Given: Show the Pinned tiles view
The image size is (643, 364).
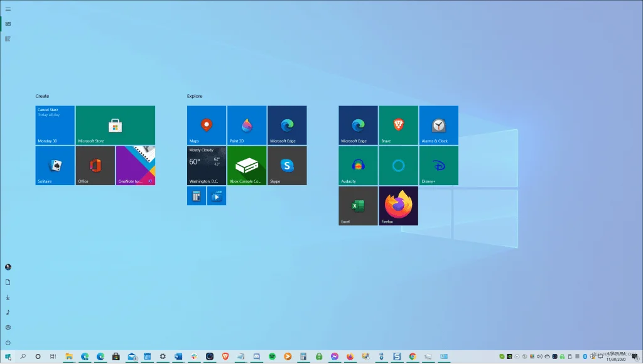Looking at the screenshot, I should [x=8, y=24].
